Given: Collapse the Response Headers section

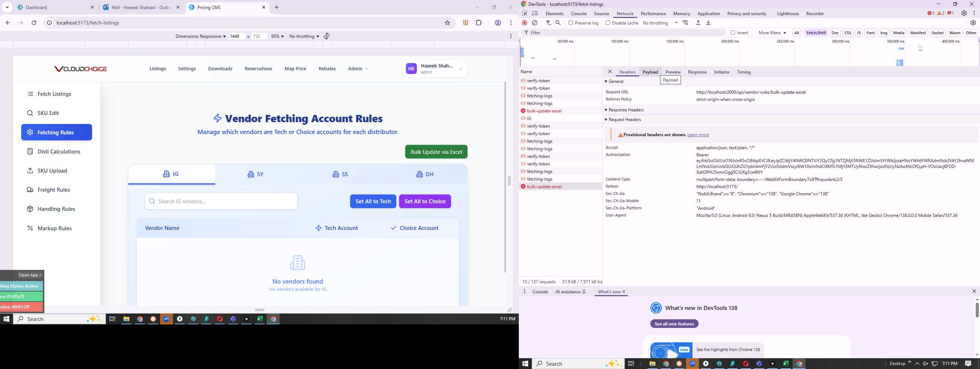Looking at the screenshot, I should [x=606, y=110].
